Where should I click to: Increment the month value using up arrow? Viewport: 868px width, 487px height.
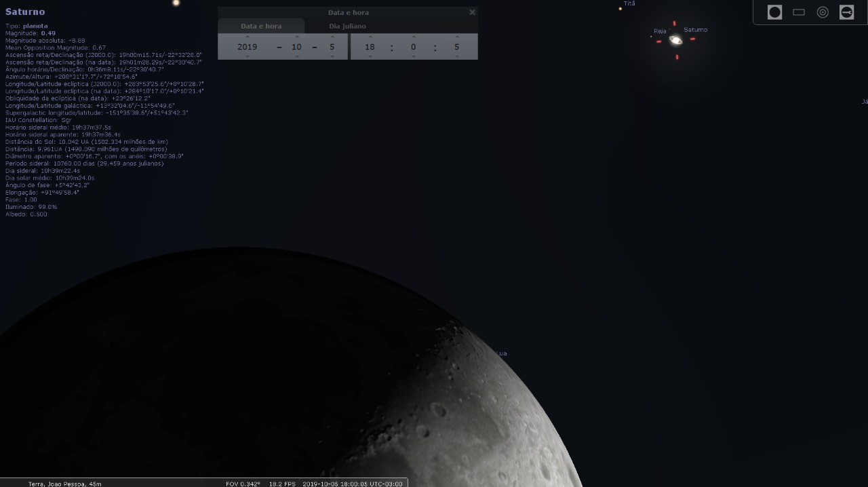pos(296,37)
